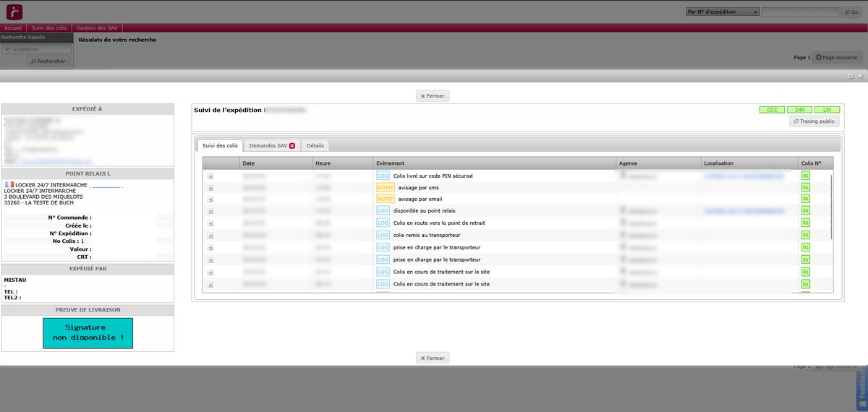Expand the disponible au point relais row
868x412 pixels.
pyautogui.click(x=210, y=211)
